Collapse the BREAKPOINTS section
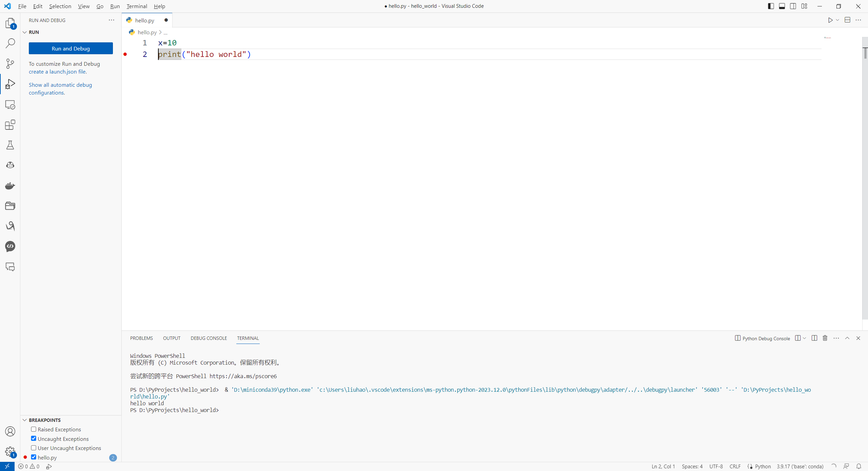The image size is (868, 471). coord(25,420)
